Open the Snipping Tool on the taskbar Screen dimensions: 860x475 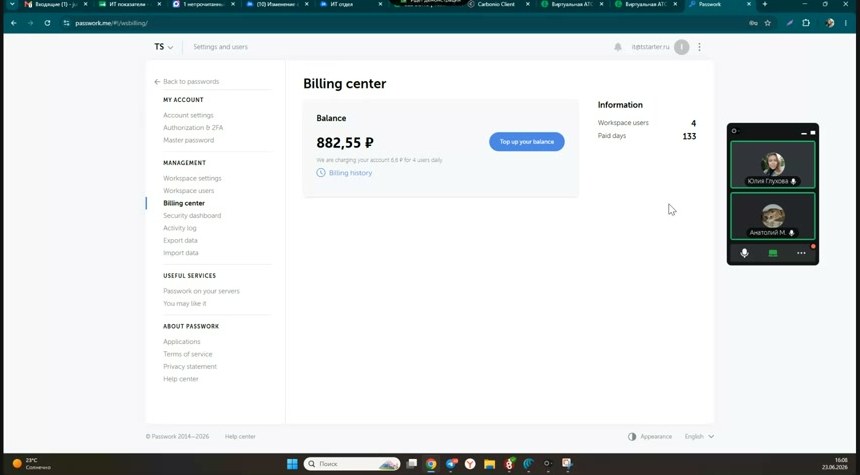point(567,464)
